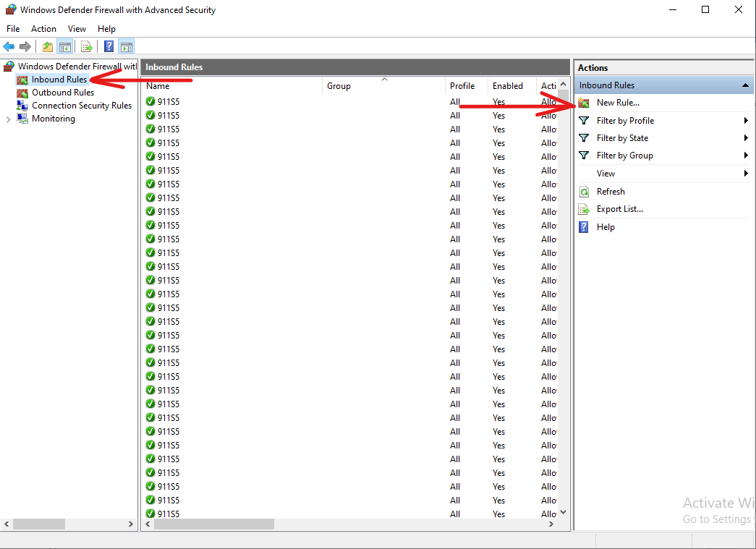Screen dimensions: 756x549
Task: Select Inbound Rules in the console tree
Action: point(59,80)
